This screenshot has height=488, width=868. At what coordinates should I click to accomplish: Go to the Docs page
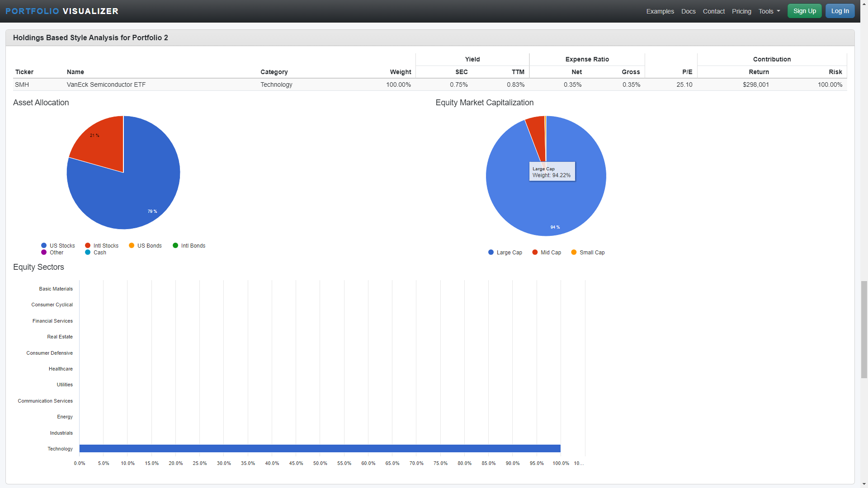688,11
